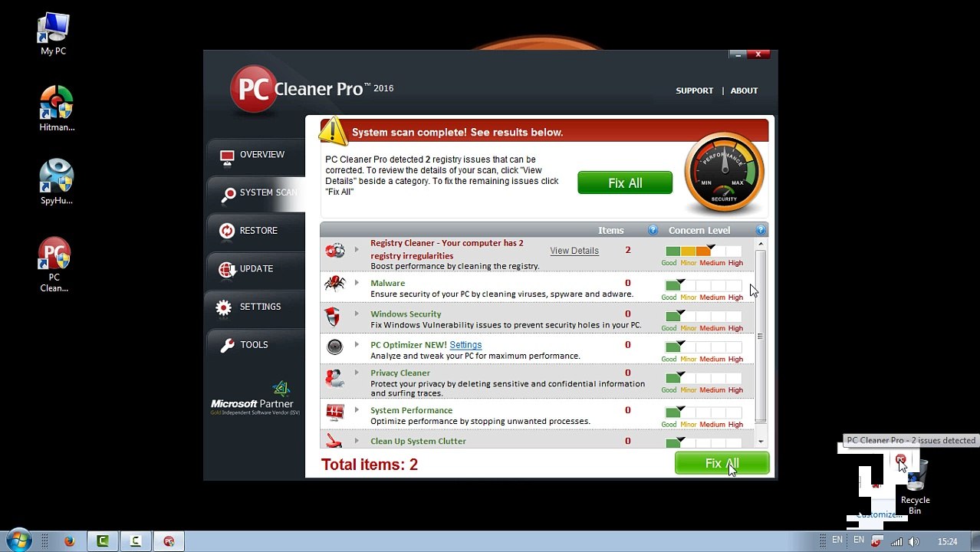This screenshot has height=552, width=980.
Task: Click the Registry Cleaner category icon
Action: click(x=334, y=251)
